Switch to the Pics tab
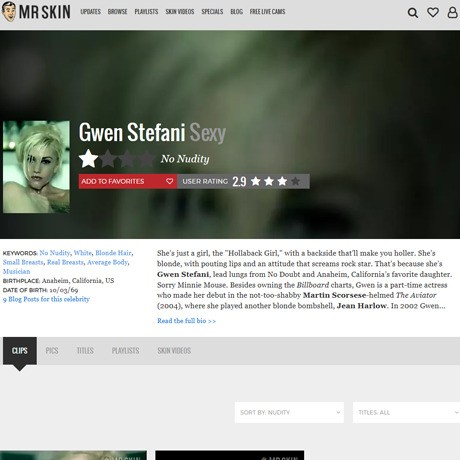460x460 pixels. (x=52, y=351)
